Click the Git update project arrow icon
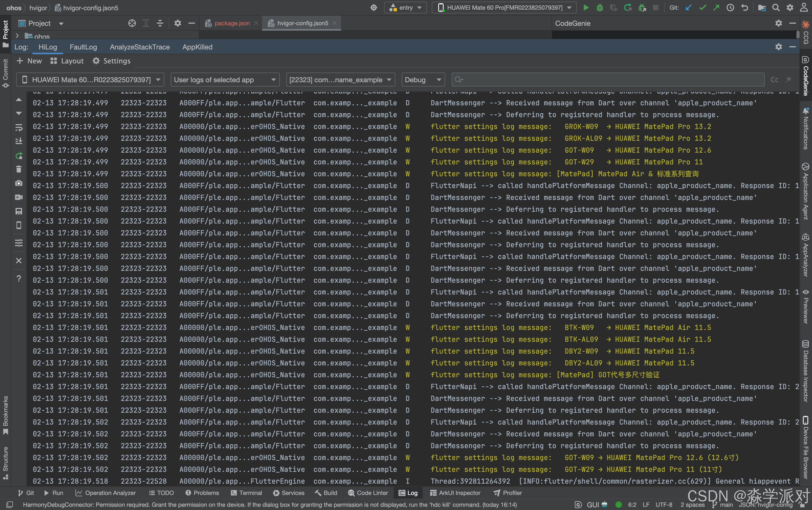Image resolution: width=812 pixels, height=510 pixels. click(689, 8)
